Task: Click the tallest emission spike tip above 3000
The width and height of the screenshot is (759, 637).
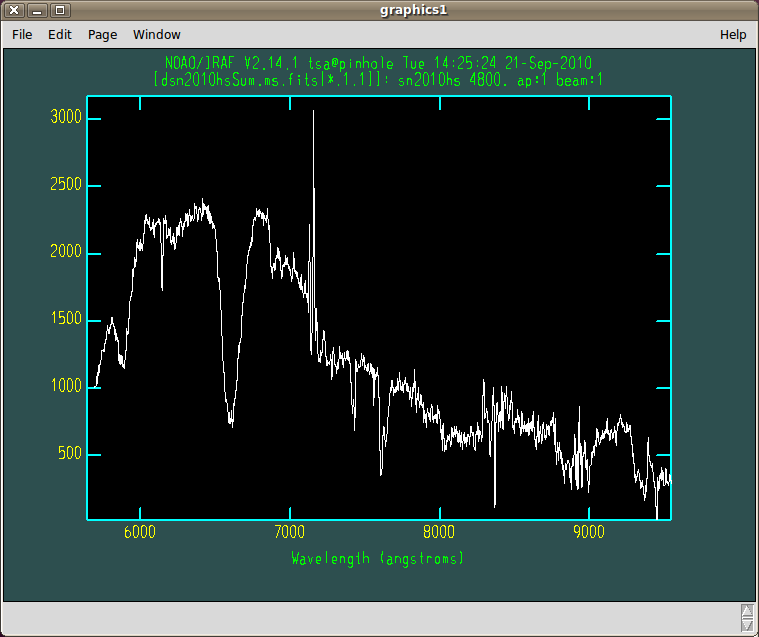Action: pos(313,112)
